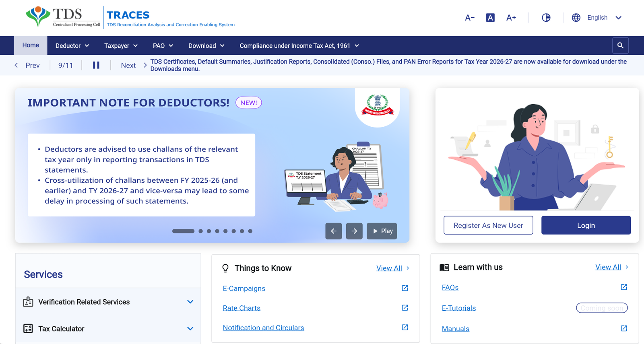Go to the Home tab

click(x=31, y=45)
